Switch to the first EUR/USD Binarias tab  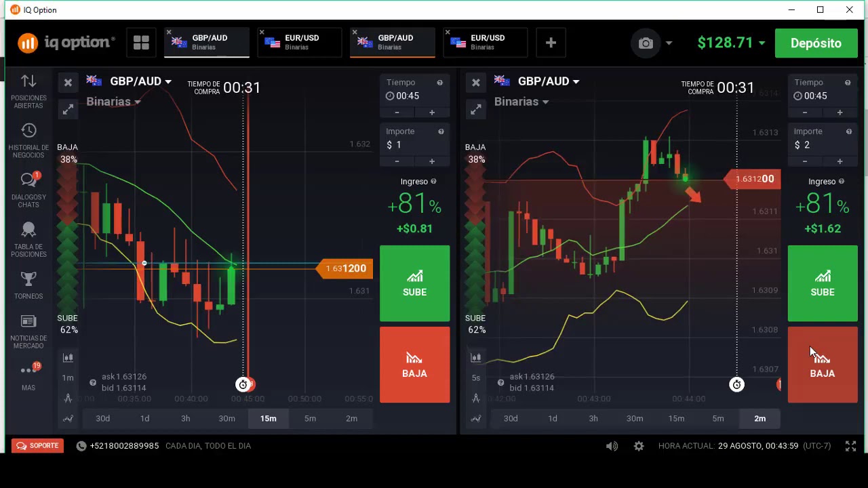coord(300,43)
